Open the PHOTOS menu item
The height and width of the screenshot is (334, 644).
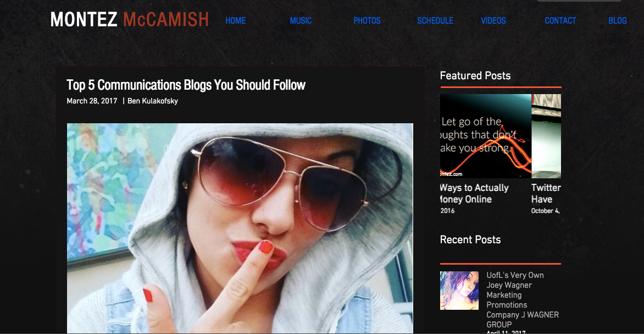tap(367, 20)
